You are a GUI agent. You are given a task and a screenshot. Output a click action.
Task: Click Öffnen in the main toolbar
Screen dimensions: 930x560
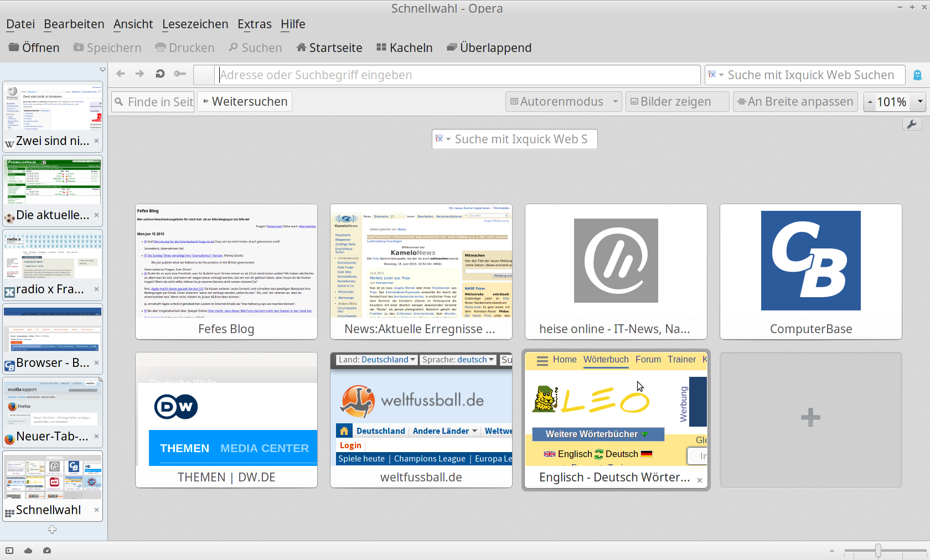[x=34, y=48]
